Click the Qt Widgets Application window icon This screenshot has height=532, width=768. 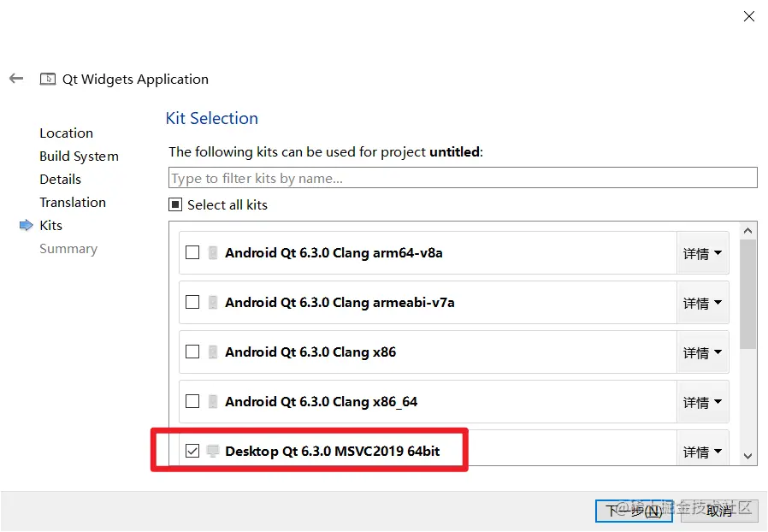tap(48, 79)
